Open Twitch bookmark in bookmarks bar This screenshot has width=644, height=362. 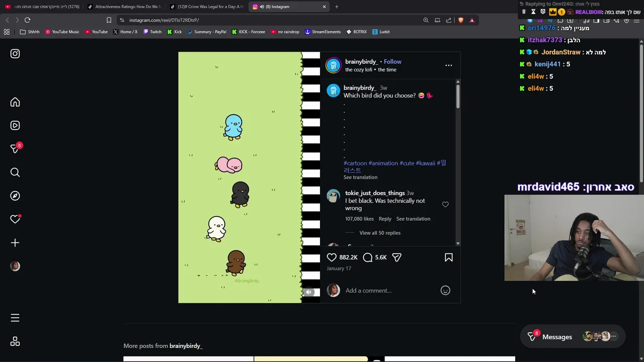152,32
